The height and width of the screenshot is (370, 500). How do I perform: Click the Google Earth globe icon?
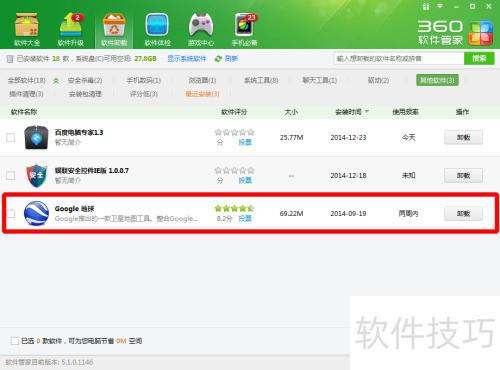(36, 213)
